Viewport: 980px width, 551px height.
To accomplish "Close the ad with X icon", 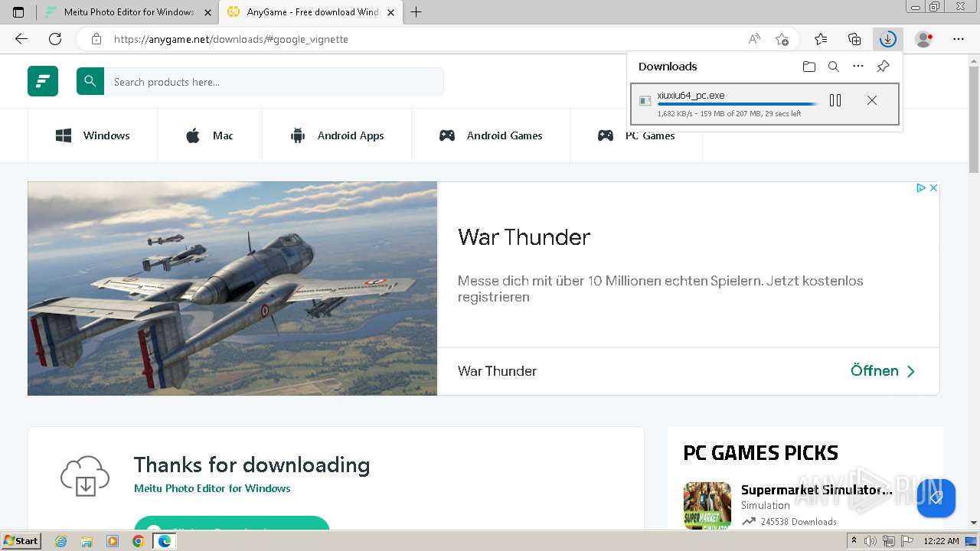I will [x=933, y=187].
